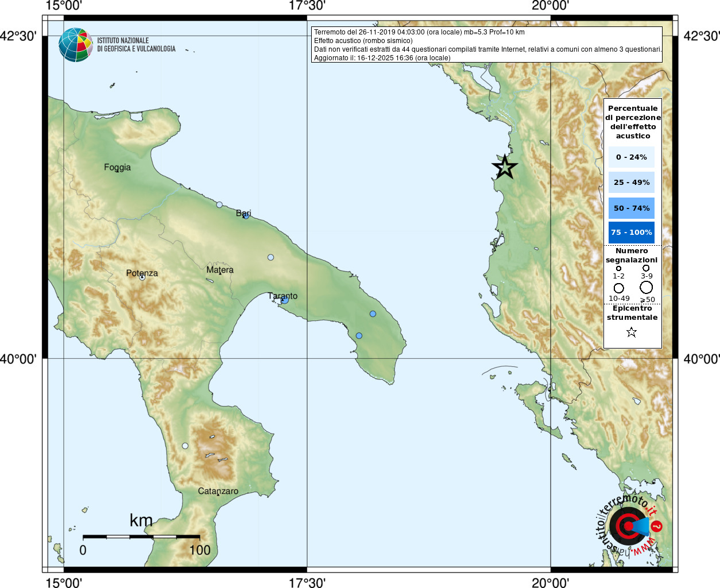Screen dimensions: 720x588
Task: Click the Matera city label
Action: (220, 269)
